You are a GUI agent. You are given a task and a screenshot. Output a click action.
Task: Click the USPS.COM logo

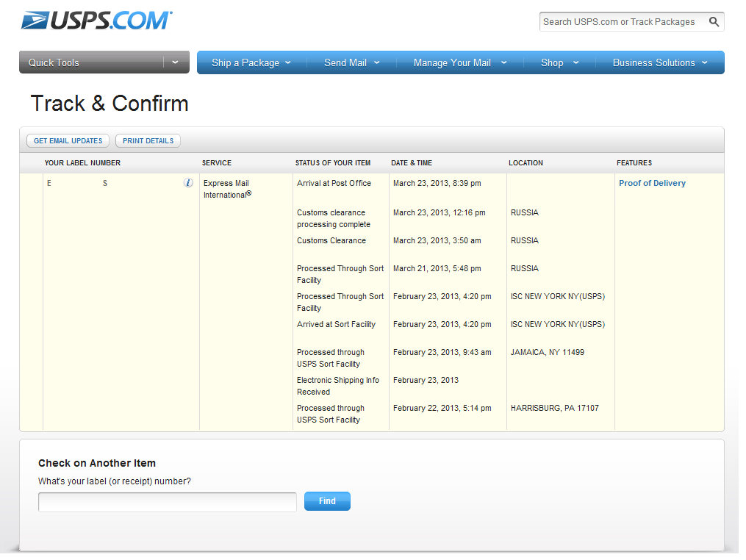(x=96, y=21)
